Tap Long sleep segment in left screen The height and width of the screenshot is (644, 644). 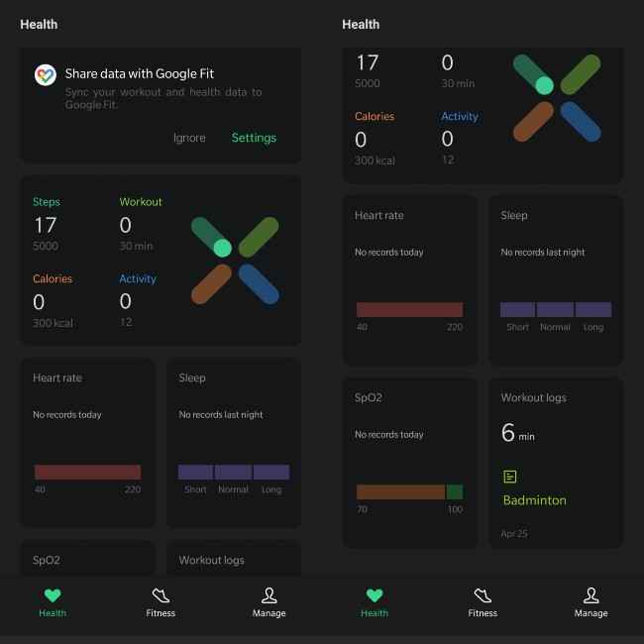click(271, 472)
